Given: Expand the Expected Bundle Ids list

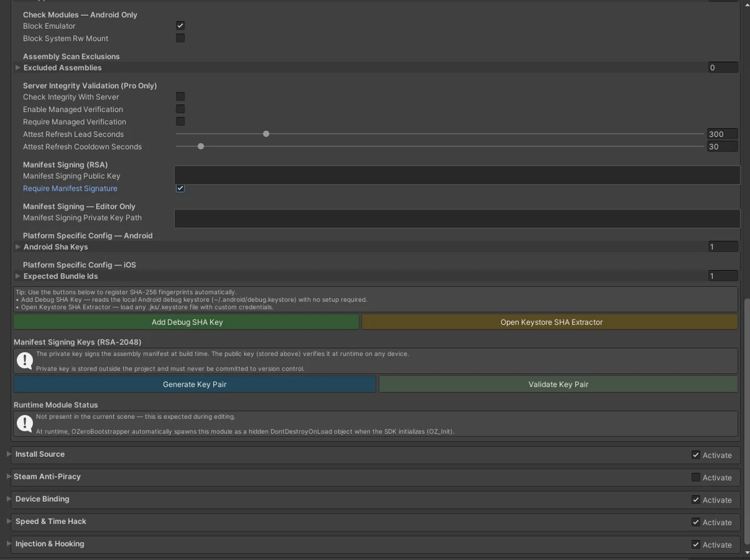Looking at the screenshot, I should tap(18, 276).
